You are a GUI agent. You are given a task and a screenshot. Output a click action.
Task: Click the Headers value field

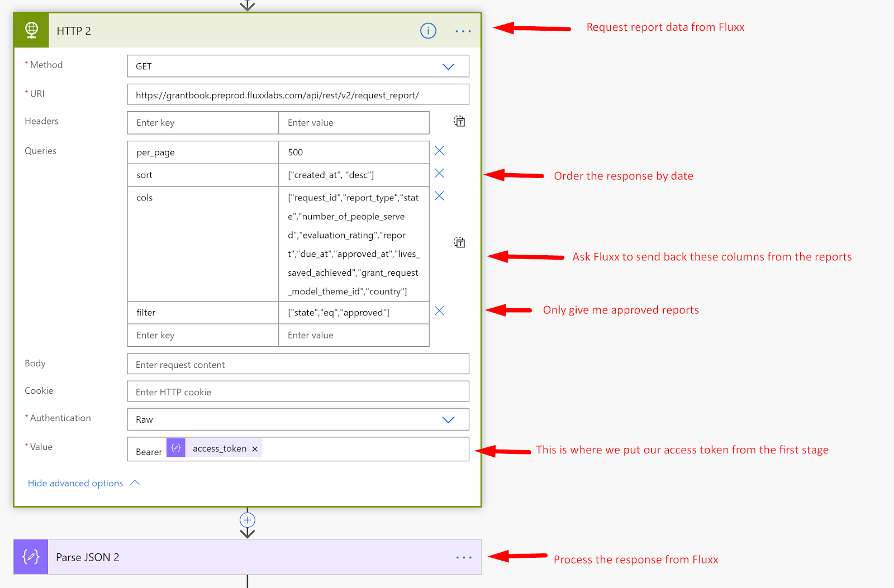coord(354,123)
